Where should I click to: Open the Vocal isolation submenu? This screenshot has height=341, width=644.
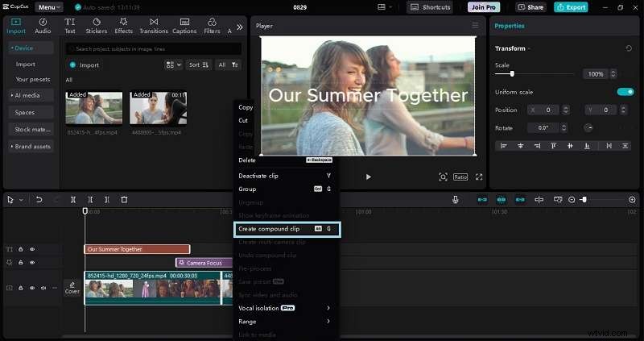(x=286, y=308)
